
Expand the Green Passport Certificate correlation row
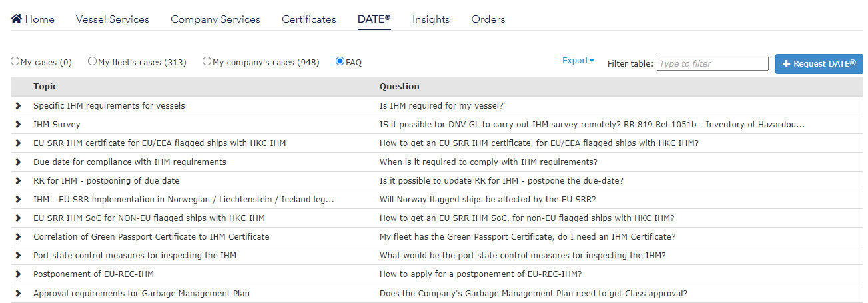19,237
